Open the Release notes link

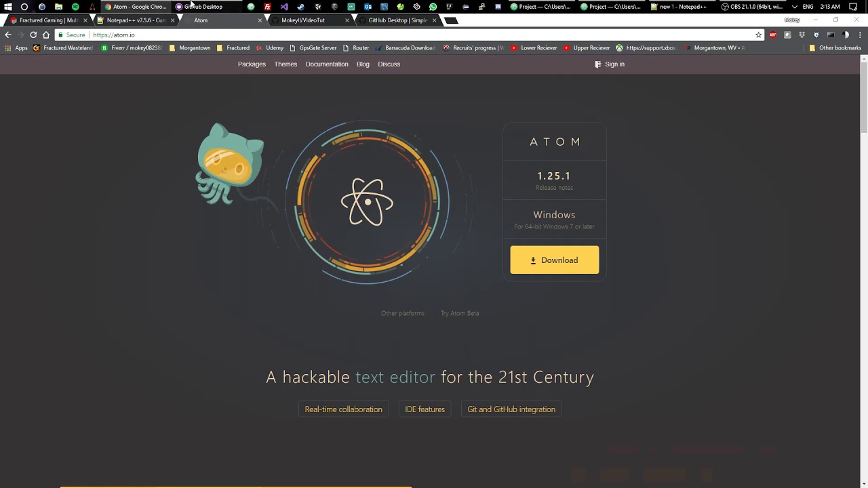click(x=554, y=188)
